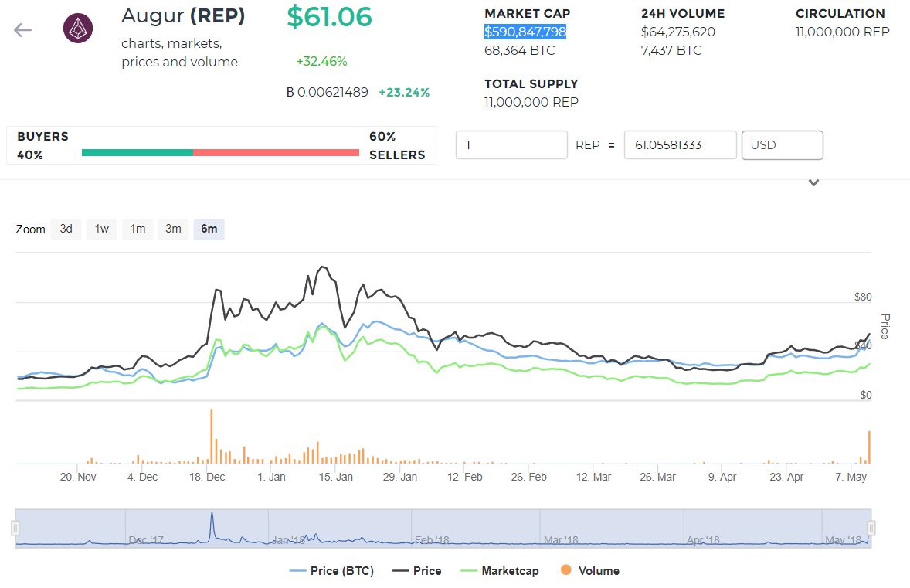Click the +32.46% change value

coord(321,62)
